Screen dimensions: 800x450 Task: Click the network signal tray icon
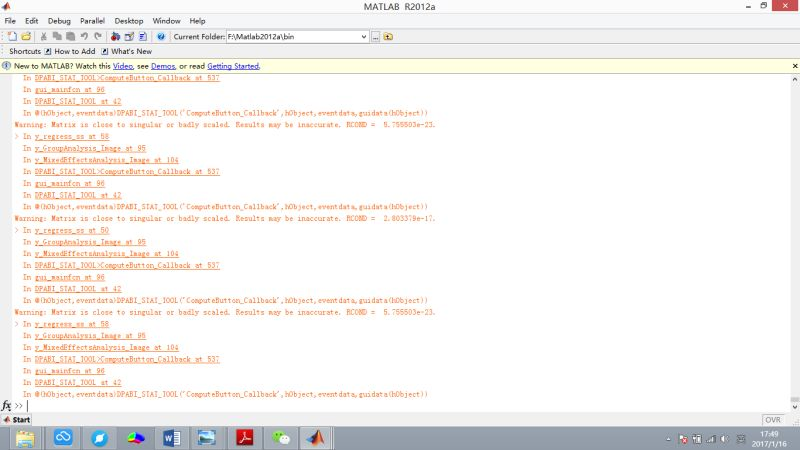[x=711, y=439]
